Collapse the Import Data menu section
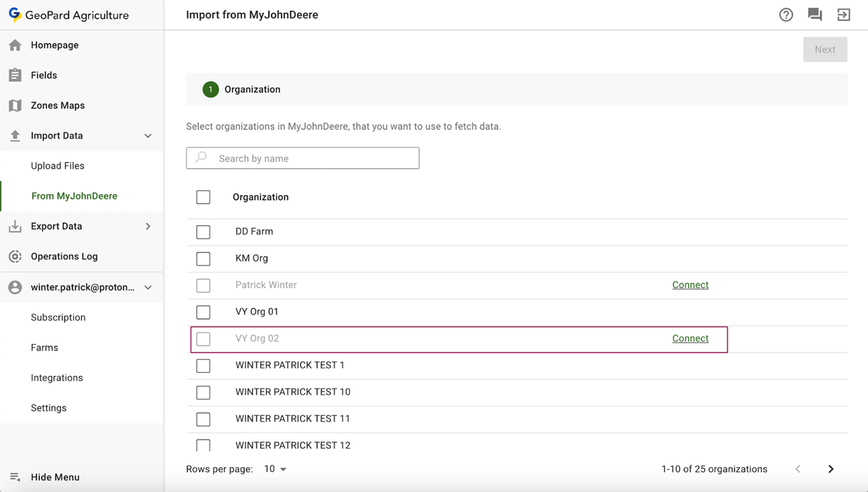 coord(148,136)
